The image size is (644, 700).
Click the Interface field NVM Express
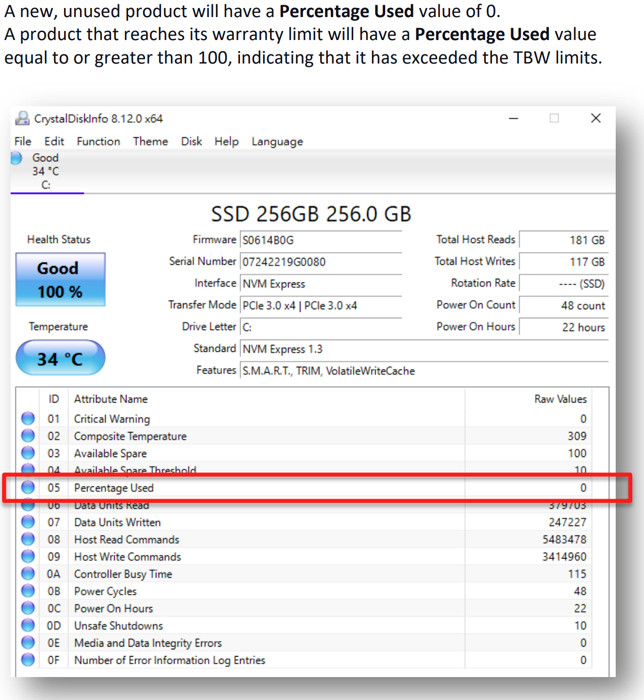(x=321, y=283)
